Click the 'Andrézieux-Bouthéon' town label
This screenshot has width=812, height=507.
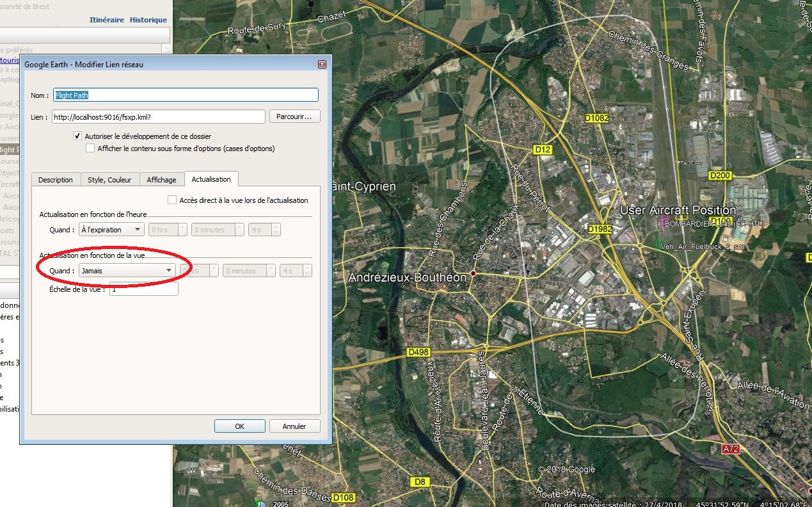(x=408, y=278)
